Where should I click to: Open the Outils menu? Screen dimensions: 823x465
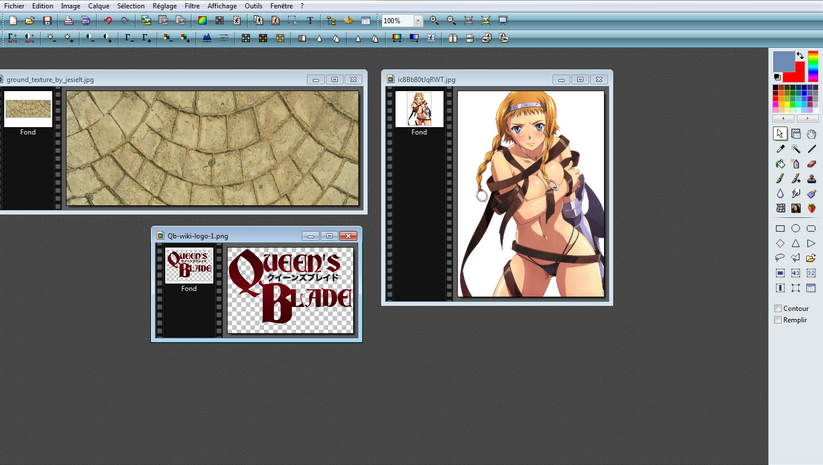254,6
